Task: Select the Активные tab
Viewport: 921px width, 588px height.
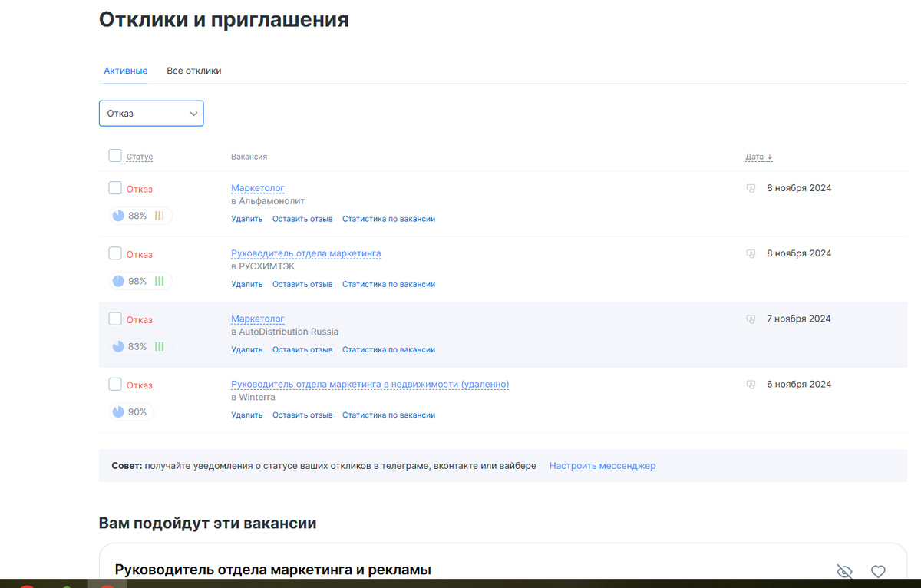Action: pyautogui.click(x=125, y=70)
